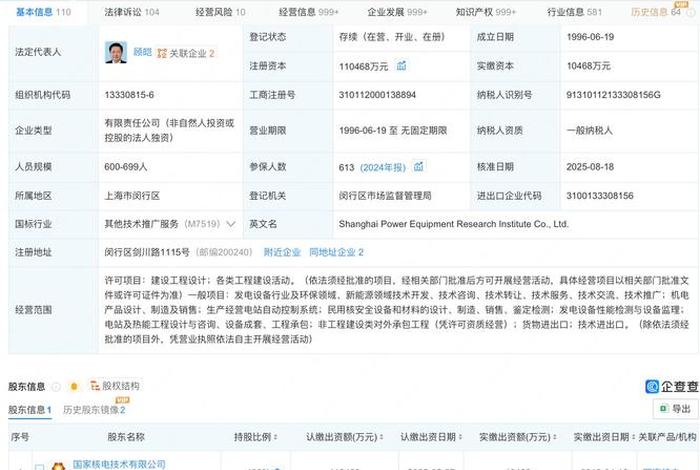Image resolution: width=700 pixels, height=470 pixels.
Task: Open the 历史信息 tab
Action: tap(656, 12)
